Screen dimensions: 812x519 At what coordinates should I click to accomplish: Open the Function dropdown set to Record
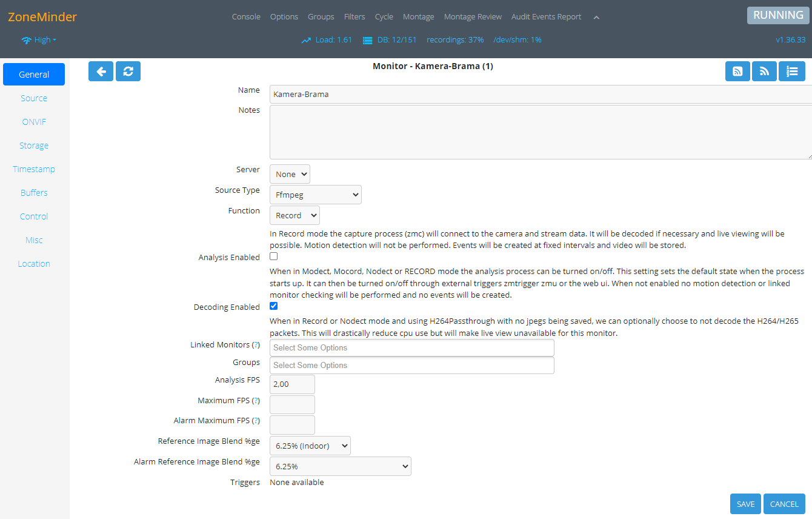coord(295,215)
